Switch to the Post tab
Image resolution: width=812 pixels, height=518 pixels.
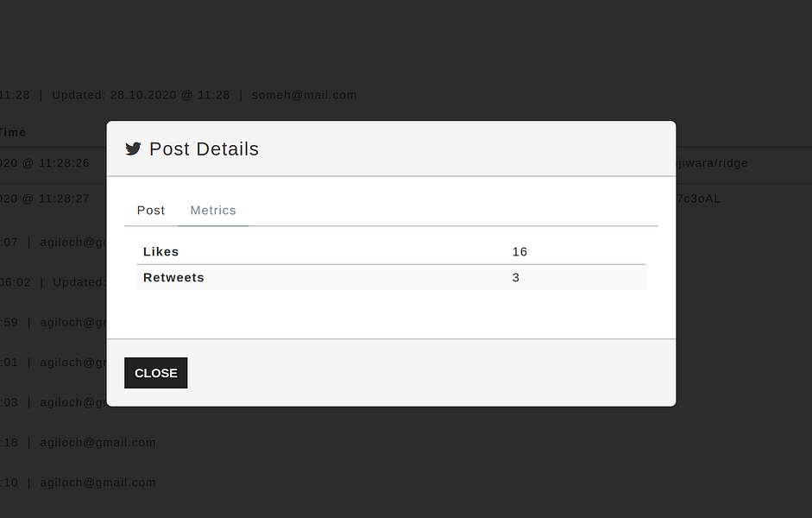pyautogui.click(x=151, y=211)
